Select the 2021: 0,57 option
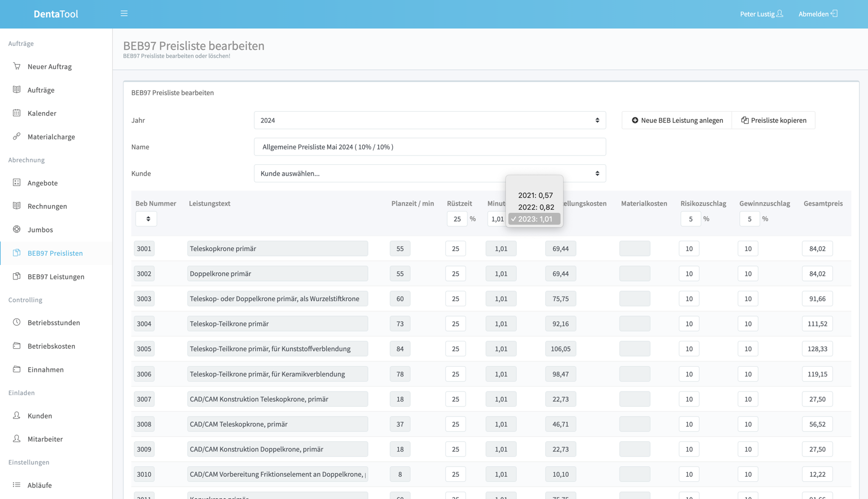The height and width of the screenshot is (499, 868). (535, 195)
